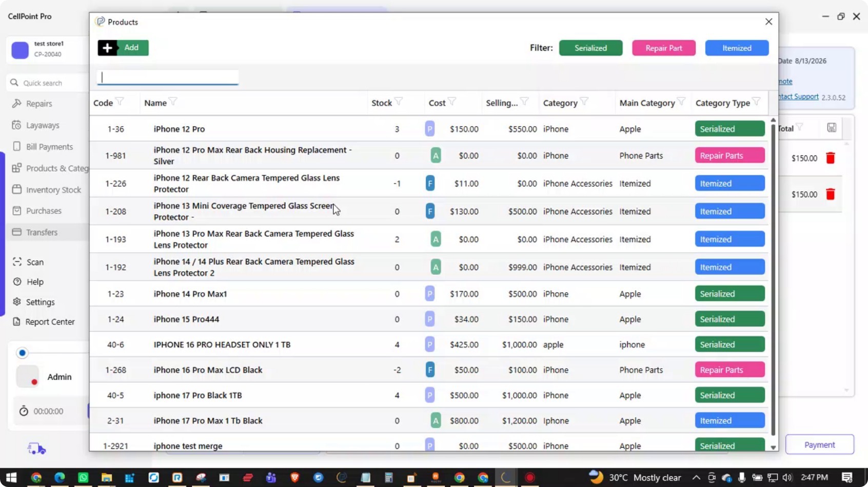
Task: Open the Selling column filter
Action: click(524, 102)
